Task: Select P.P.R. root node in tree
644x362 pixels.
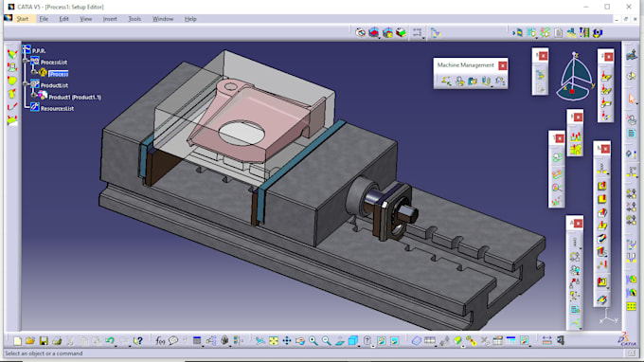Action: pos(39,50)
